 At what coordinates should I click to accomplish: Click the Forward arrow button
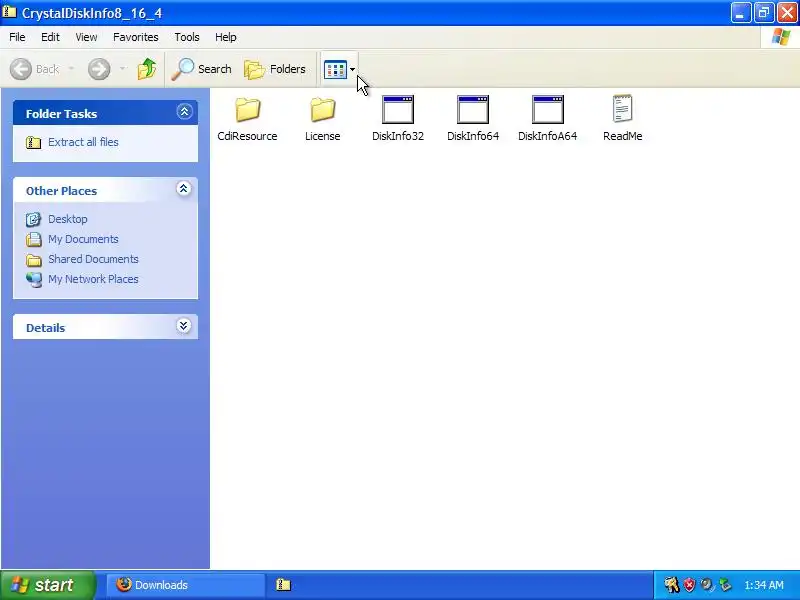[99, 69]
